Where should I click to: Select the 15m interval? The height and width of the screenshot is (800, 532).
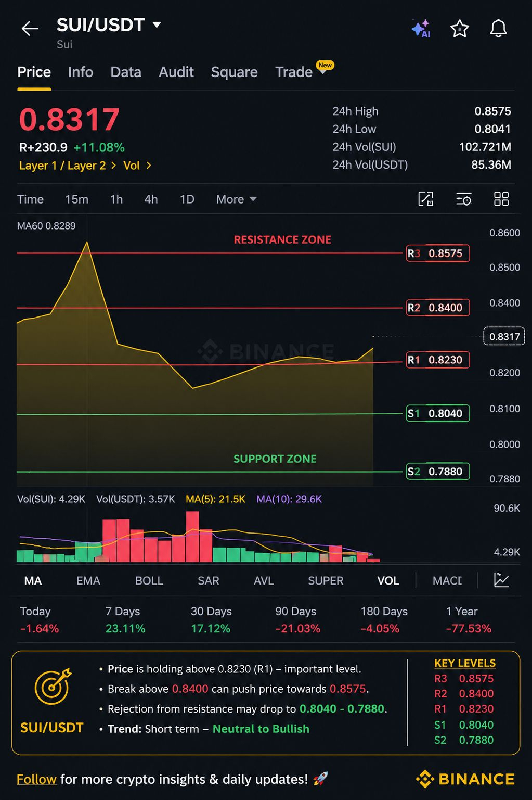point(76,199)
